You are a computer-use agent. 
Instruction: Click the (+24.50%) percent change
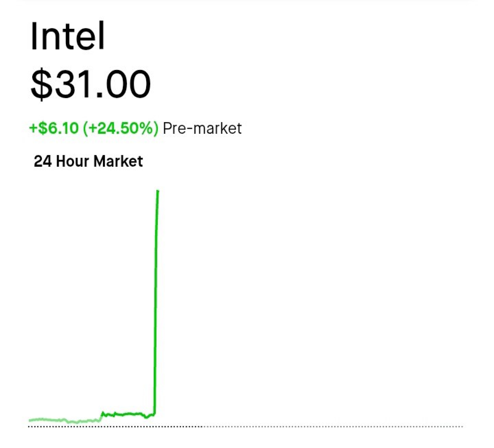click(120, 128)
